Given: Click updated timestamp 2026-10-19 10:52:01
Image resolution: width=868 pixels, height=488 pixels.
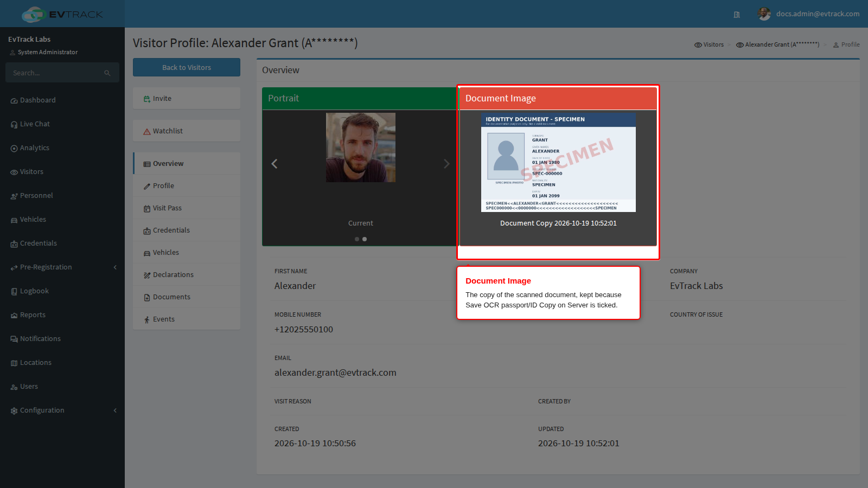Looking at the screenshot, I should point(579,443).
